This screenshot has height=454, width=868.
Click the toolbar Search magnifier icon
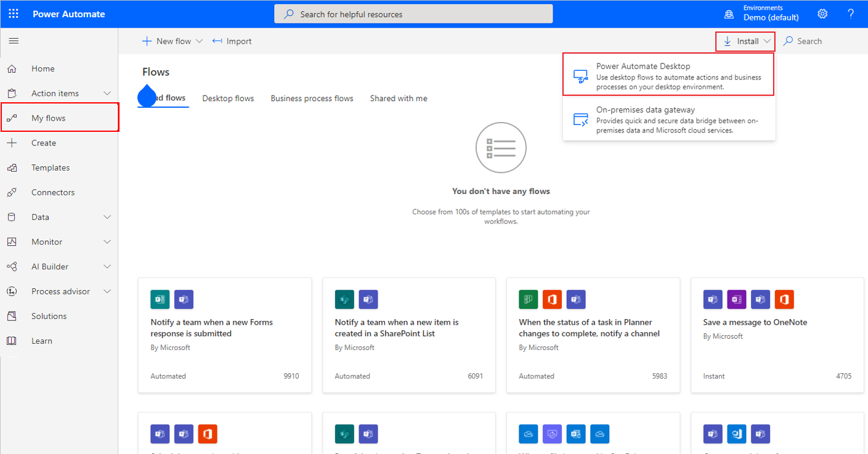click(x=788, y=41)
